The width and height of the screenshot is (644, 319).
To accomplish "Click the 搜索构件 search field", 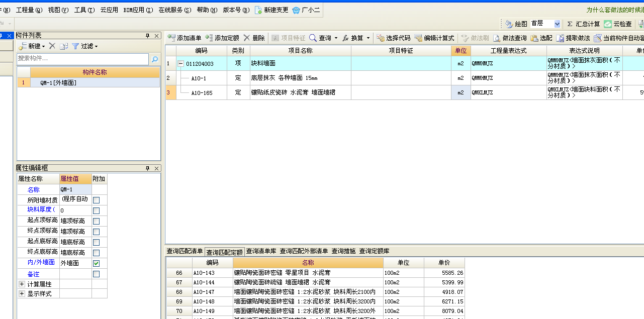I will [83, 59].
